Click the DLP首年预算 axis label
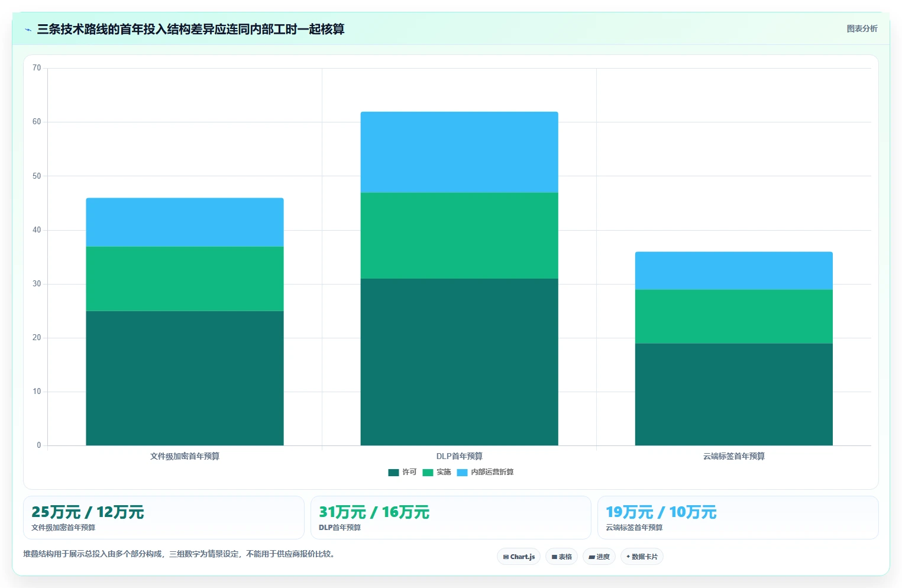The height and width of the screenshot is (588, 902). 459,456
